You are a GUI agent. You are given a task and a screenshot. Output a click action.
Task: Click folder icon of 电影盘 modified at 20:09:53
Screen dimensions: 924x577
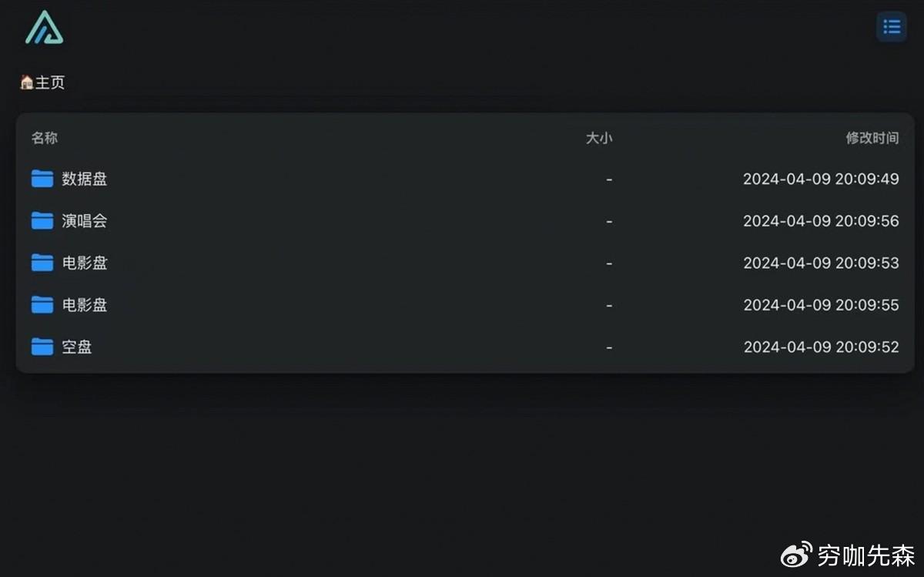pos(42,263)
